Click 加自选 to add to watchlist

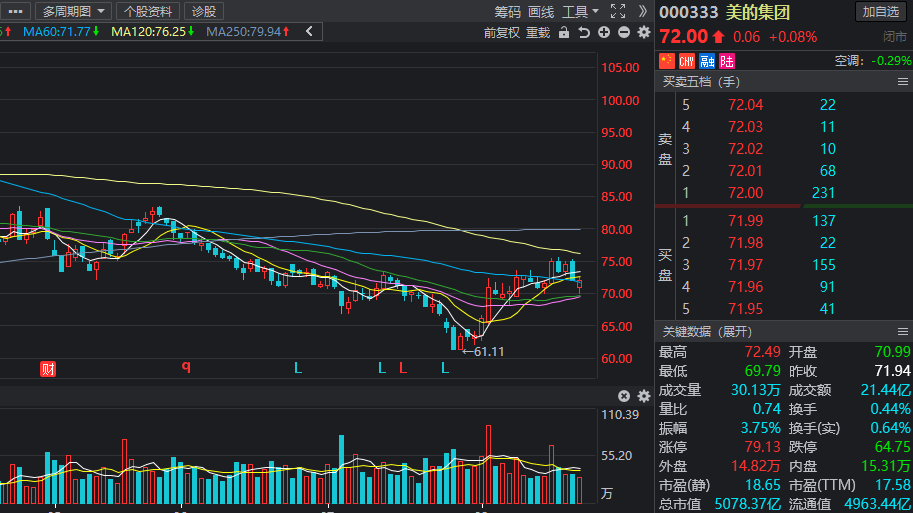coord(881,11)
